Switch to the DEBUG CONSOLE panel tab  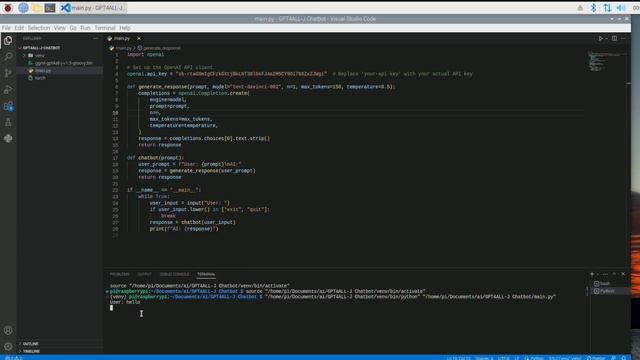(x=174, y=274)
